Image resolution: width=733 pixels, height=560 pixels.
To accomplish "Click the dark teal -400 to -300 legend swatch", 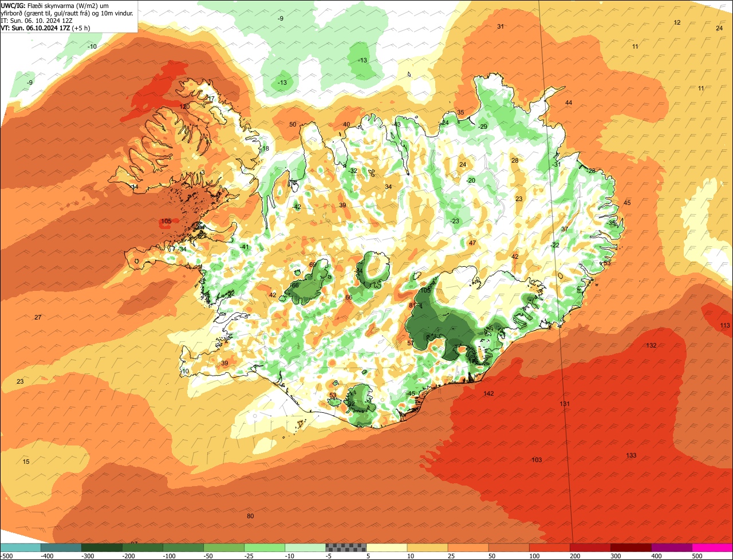I will pyautogui.click(x=61, y=547).
